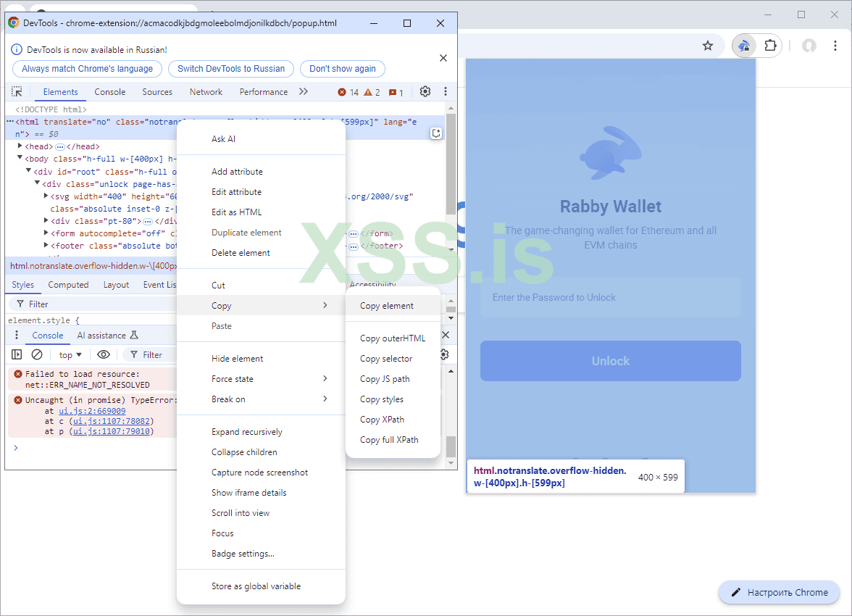Open the ui.js:2:669009 source link
852x616 pixels.
click(93, 411)
